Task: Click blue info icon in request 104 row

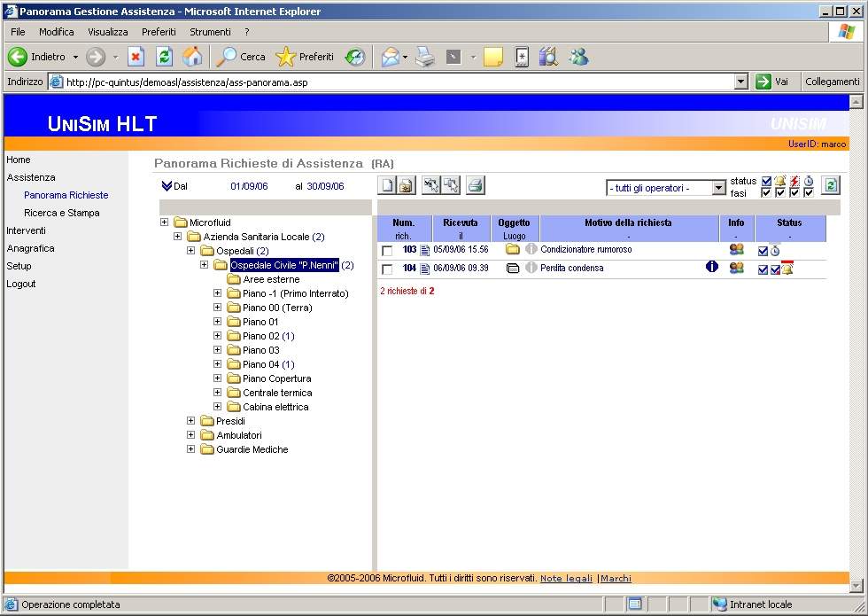Action: 712,267
